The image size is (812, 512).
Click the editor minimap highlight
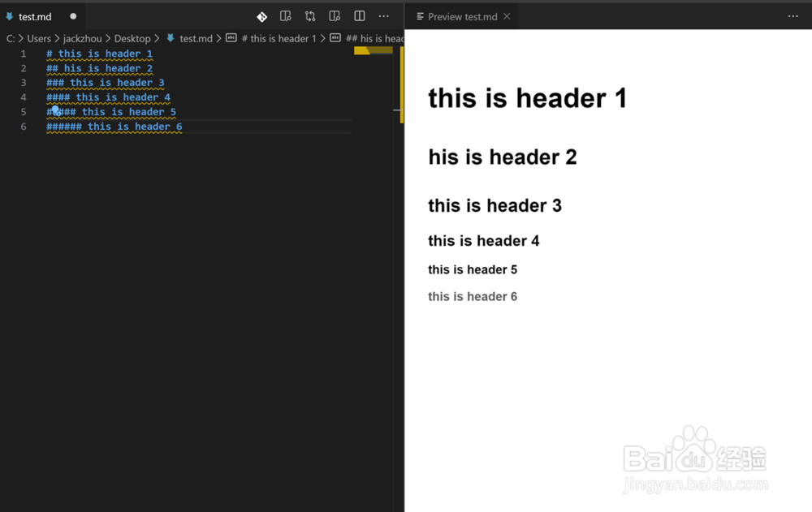[x=374, y=50]
